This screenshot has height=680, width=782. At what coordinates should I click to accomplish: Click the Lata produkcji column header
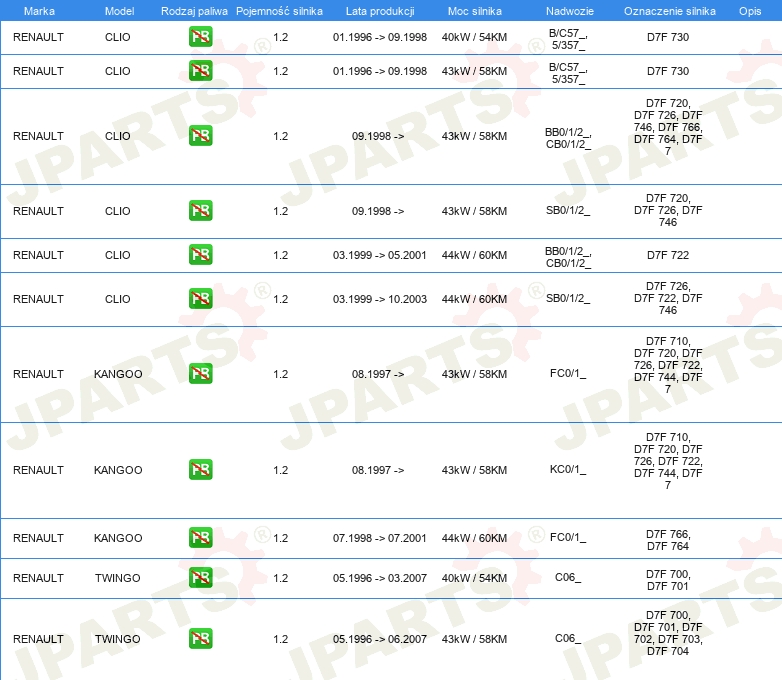pos(380,11)
